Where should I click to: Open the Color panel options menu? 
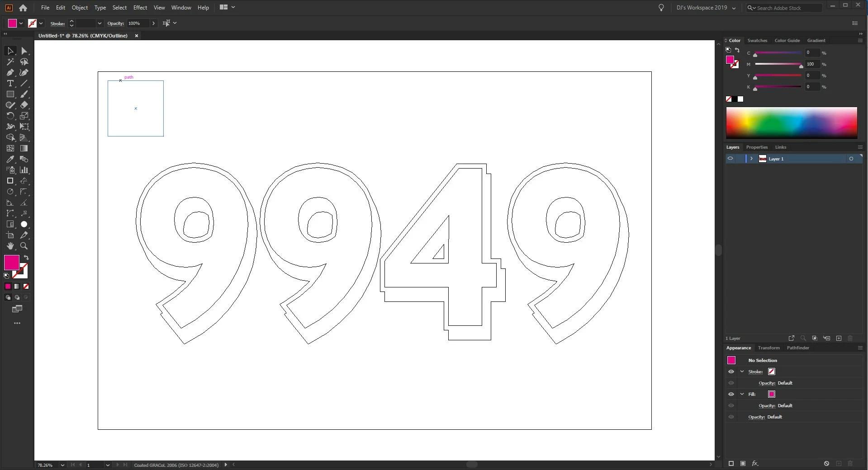tap(860, 41)
